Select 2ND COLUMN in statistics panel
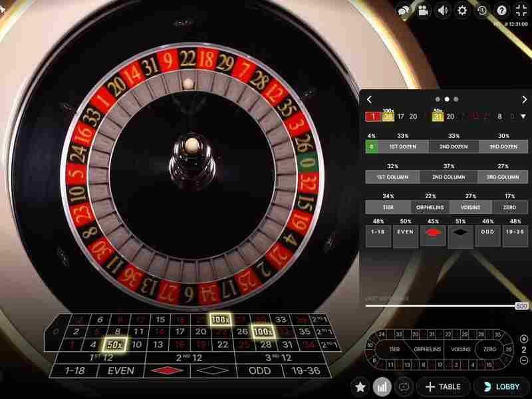 tap(448, 177)
